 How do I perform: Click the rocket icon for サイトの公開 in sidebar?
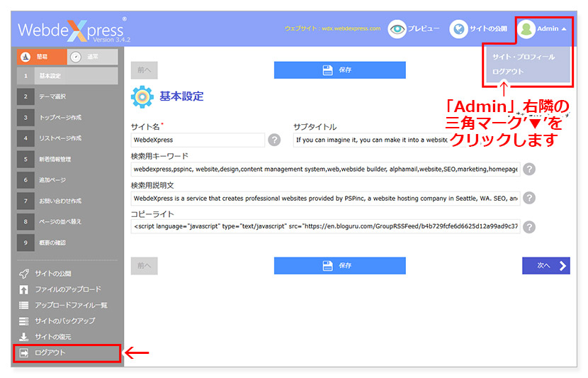(24, 274)
